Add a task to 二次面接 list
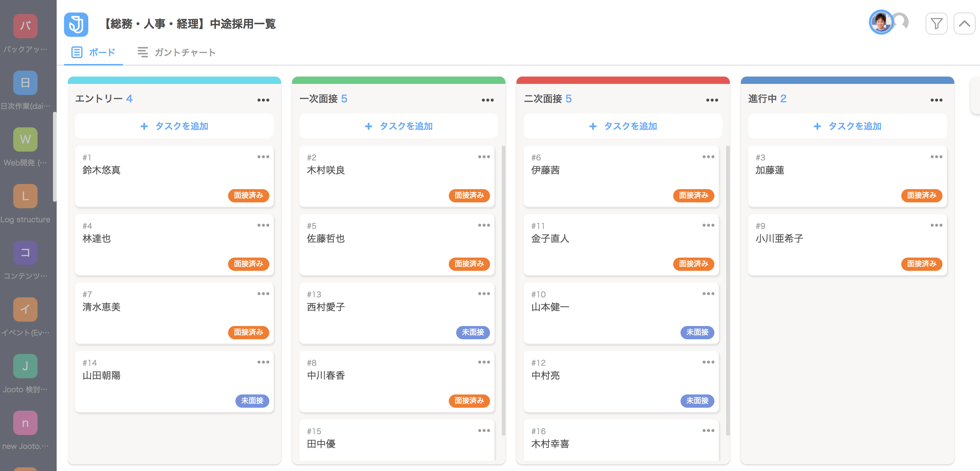The height and width of the screenshot is (471, 980). [623, 126]
